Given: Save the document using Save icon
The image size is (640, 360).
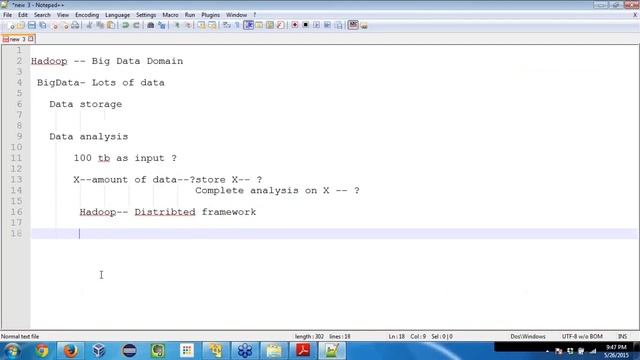Looking at the screenshot, I should (x=31, y=25).
